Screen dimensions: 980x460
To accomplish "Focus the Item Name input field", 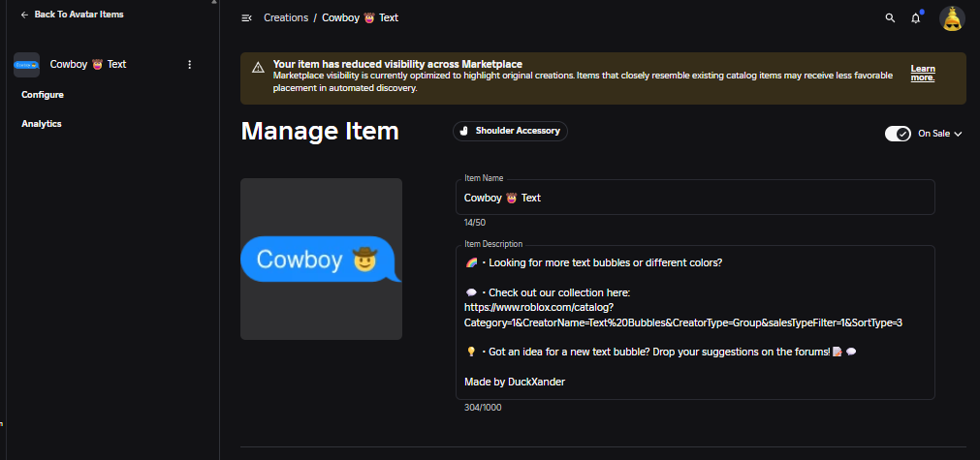I will [695, 198].
